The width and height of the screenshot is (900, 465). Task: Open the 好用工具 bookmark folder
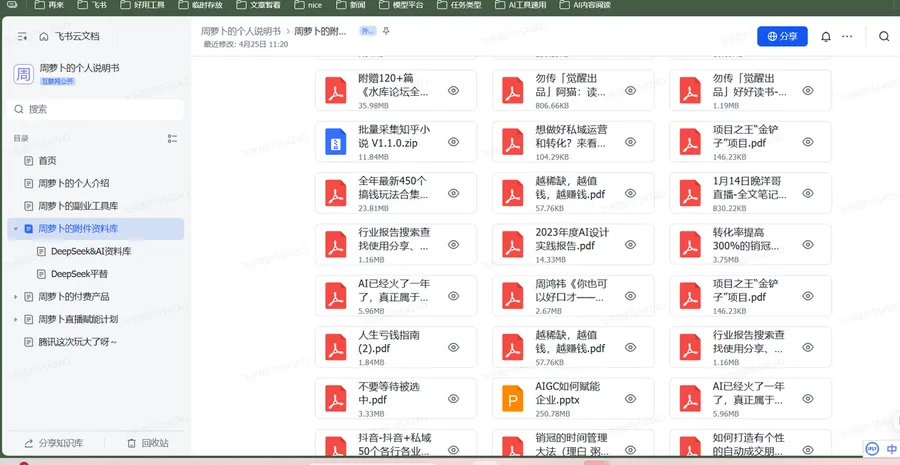point(143,5)
